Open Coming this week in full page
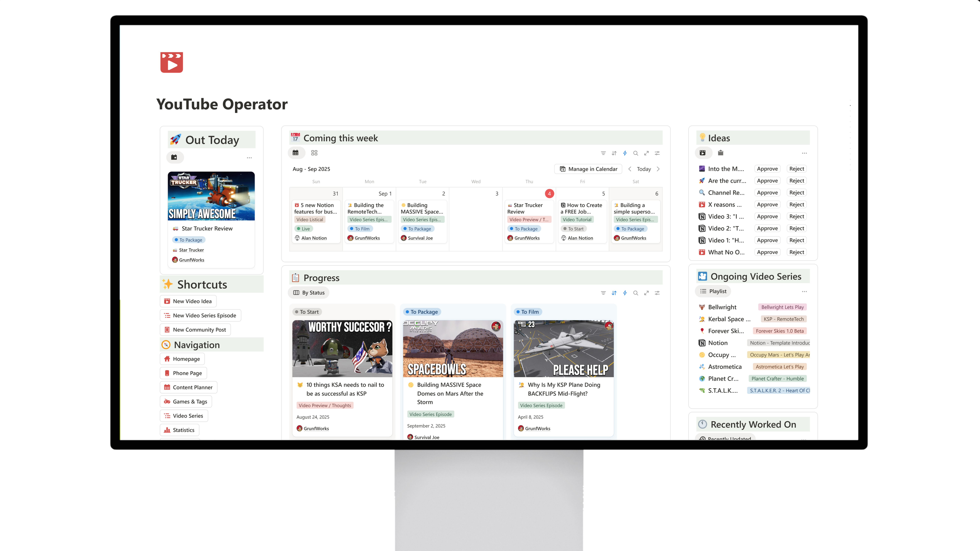 click(646, 153)
